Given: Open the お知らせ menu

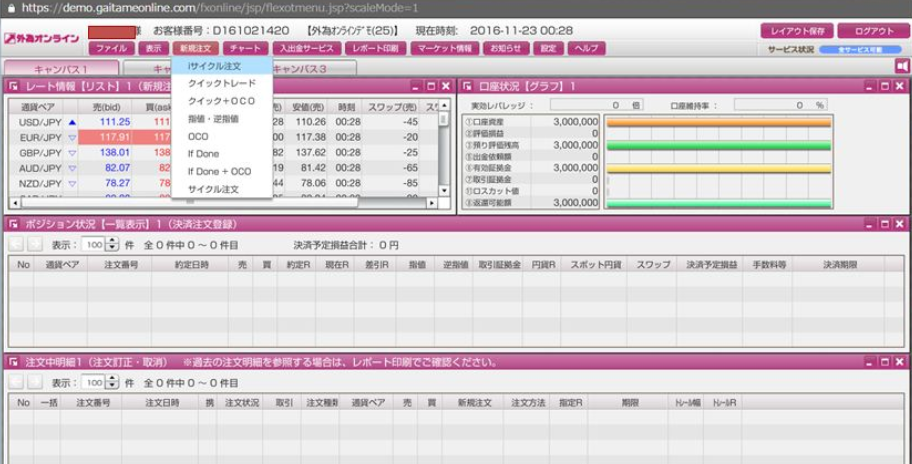Looking at the screenshot, I should (x=506, y=49).
